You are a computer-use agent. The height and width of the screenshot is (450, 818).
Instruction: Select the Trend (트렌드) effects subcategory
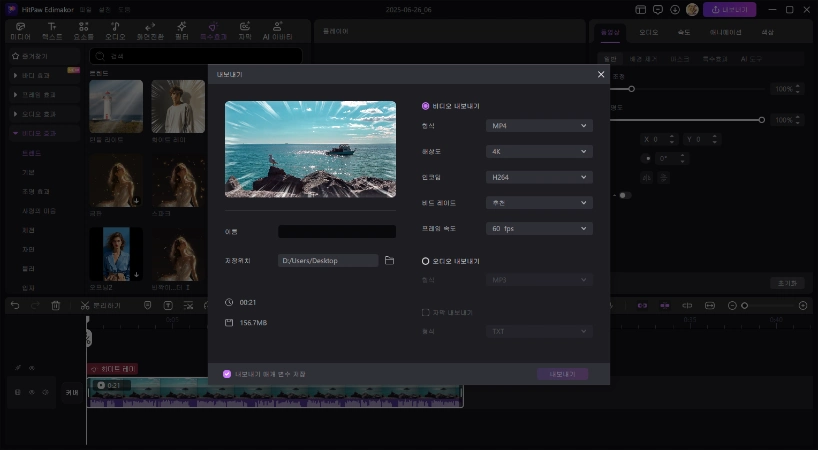click(x=31, y=153)
